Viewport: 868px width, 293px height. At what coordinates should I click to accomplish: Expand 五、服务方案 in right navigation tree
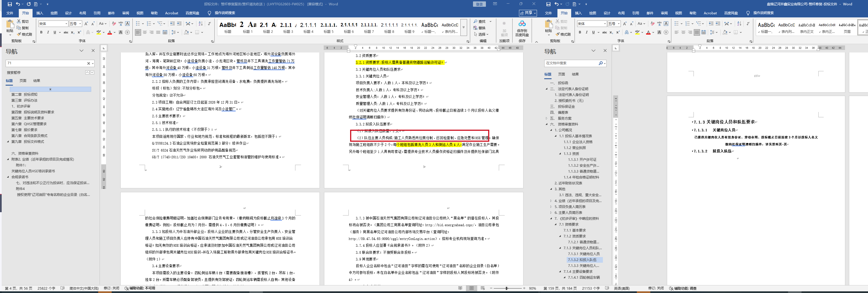[546, 118]
